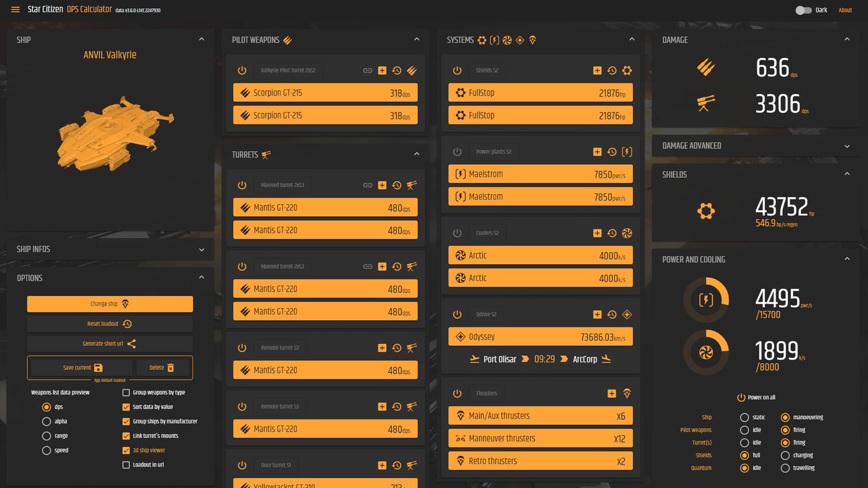Click the ArcCorp arrival icon

[x=606, y=359]
